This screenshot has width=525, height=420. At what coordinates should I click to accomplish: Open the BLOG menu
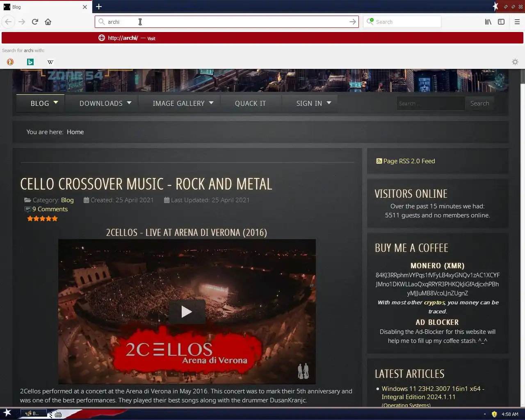[40, 103]
